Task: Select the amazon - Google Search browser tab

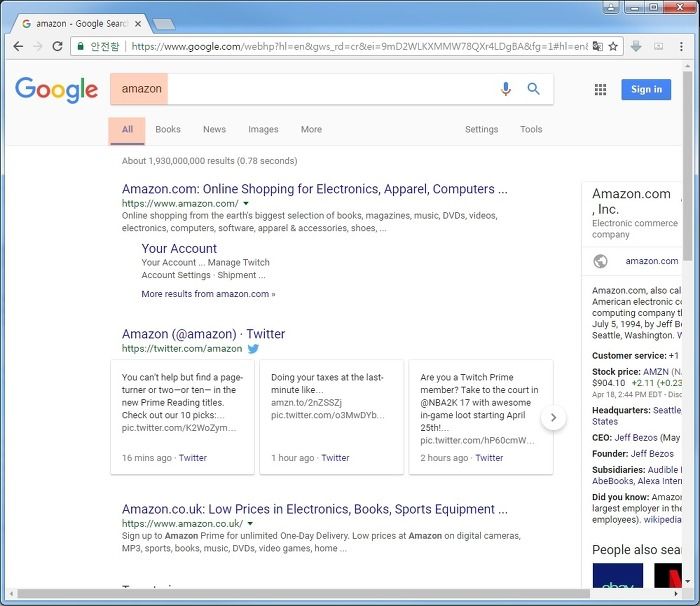Action: point(80,24)
